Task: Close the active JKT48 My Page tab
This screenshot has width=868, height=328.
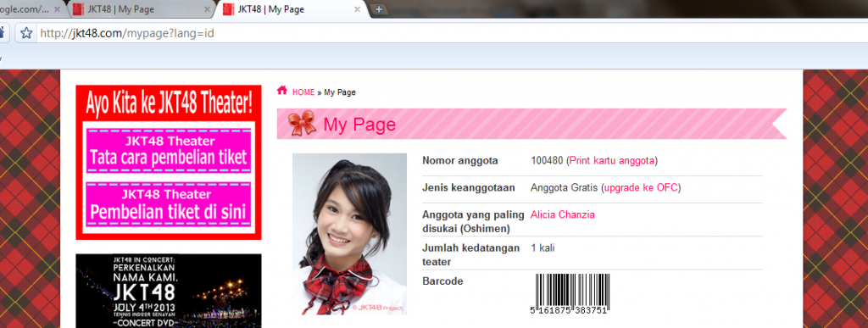Action: [x=358, y=9]
